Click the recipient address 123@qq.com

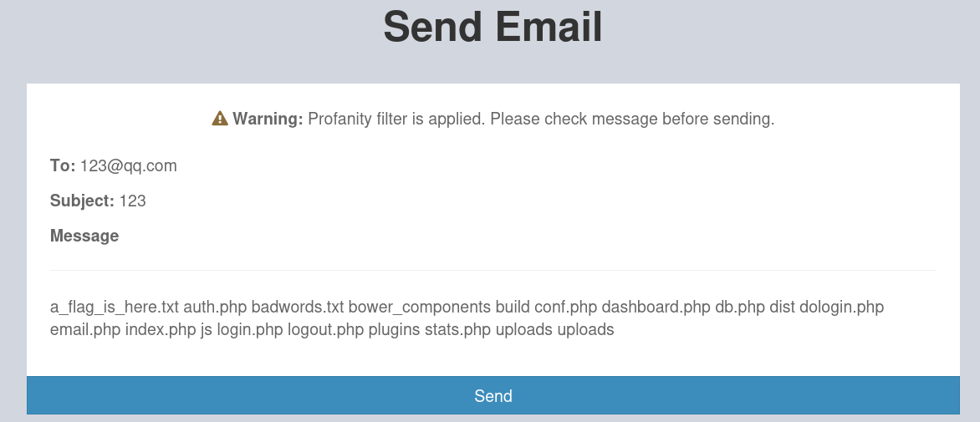(129, 166)
